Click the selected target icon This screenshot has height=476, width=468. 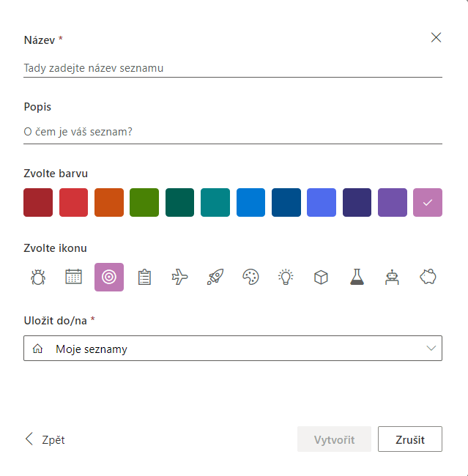pos(109,277)
